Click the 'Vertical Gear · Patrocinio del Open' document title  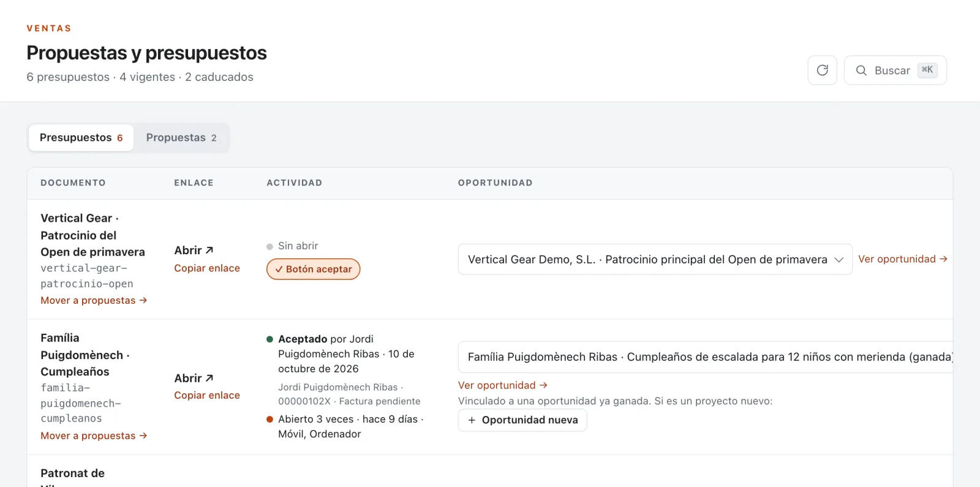click(x=92, y=235)
